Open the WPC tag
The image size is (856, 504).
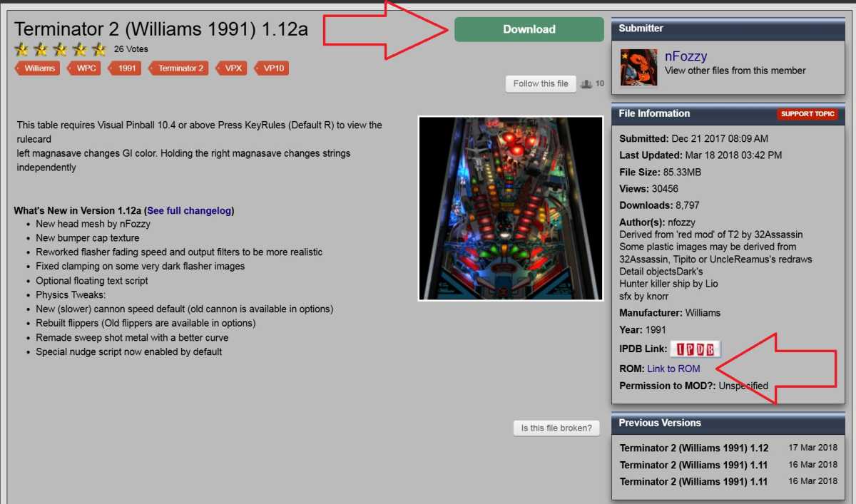(86, 68)
